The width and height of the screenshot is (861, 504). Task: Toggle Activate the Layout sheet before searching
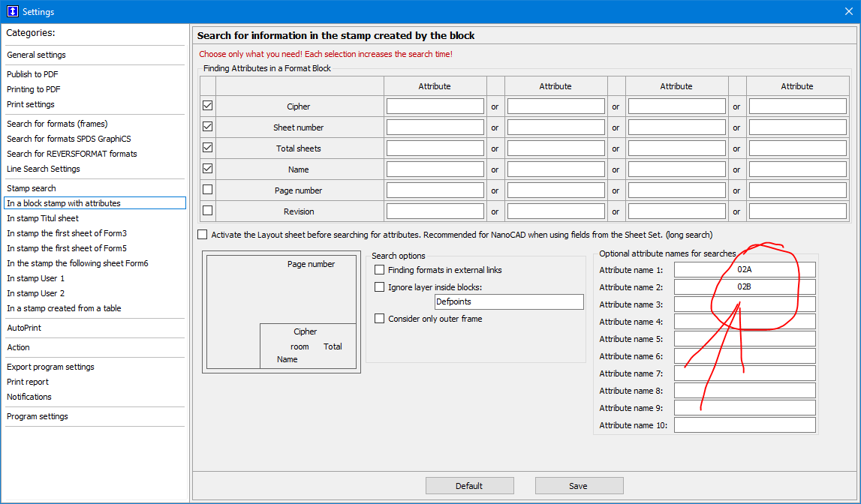[x=203, y=235]
